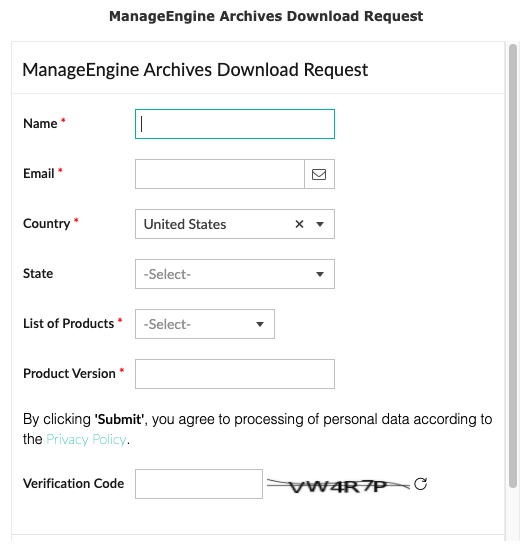This screenshot has height=548, width=530.
Task: Click the 'State' field label
Action: tap(38, 273)
